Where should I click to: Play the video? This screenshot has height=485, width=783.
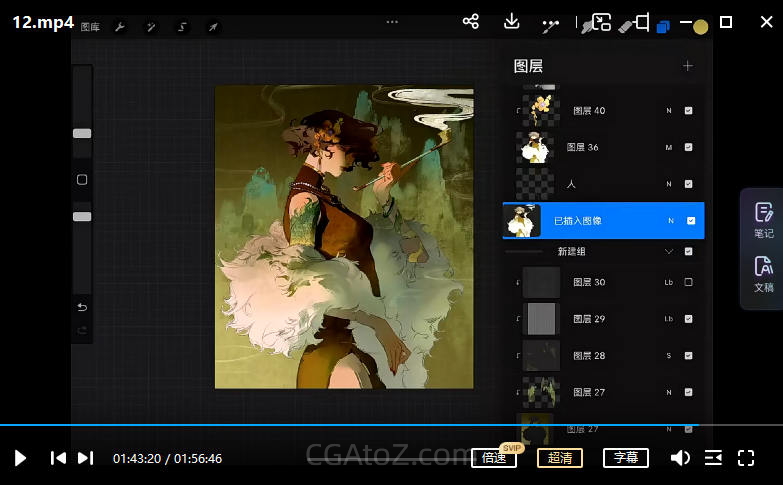20,458
